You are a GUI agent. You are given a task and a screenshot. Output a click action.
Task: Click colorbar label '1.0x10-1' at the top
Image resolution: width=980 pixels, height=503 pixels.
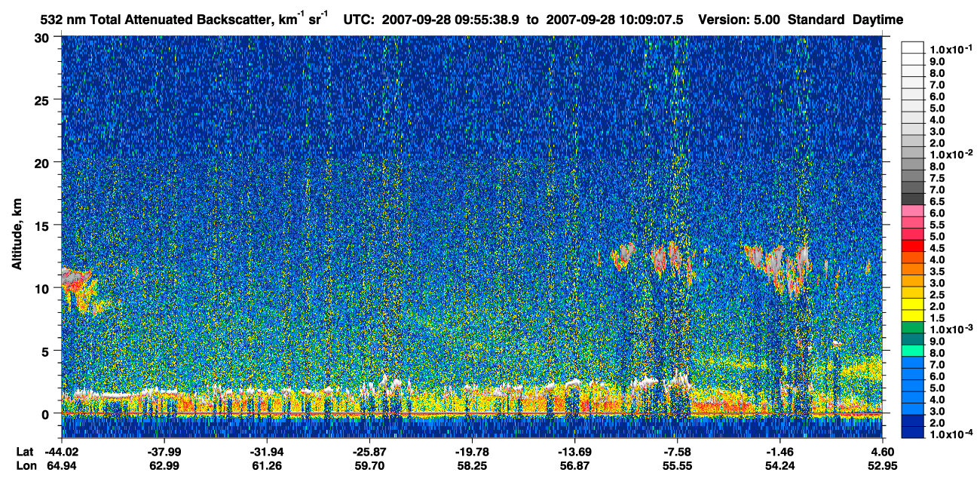pos(950,49)
